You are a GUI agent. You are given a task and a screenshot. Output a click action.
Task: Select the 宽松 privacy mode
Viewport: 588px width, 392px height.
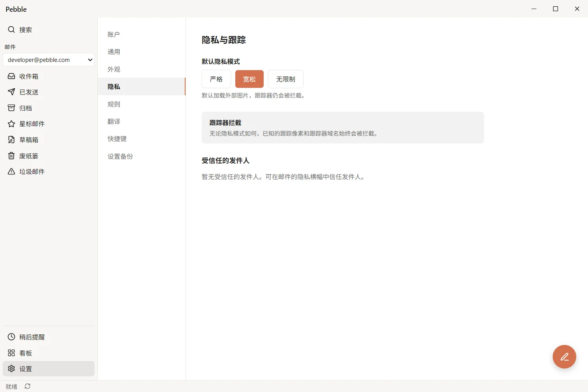[x=249, y=79]
